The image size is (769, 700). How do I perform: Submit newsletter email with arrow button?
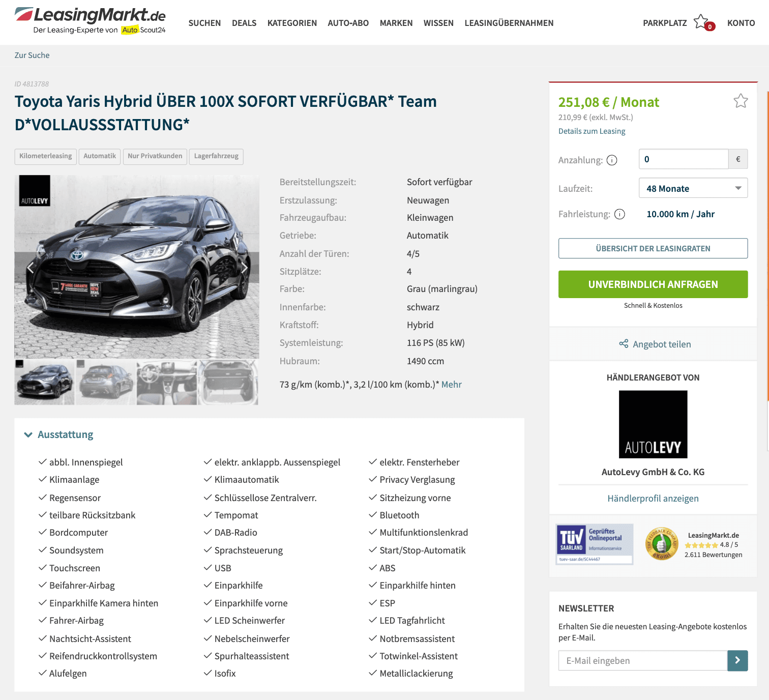[x=737, y=660]
